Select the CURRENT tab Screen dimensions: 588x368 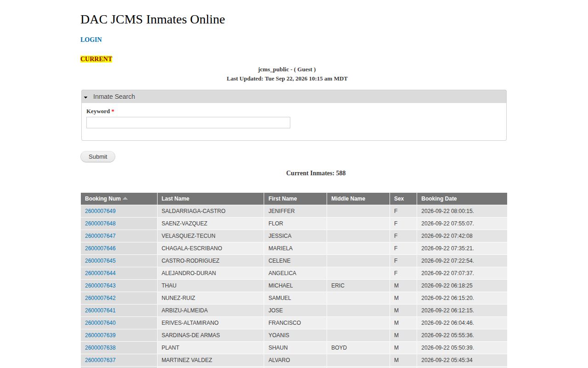[96, 59]
